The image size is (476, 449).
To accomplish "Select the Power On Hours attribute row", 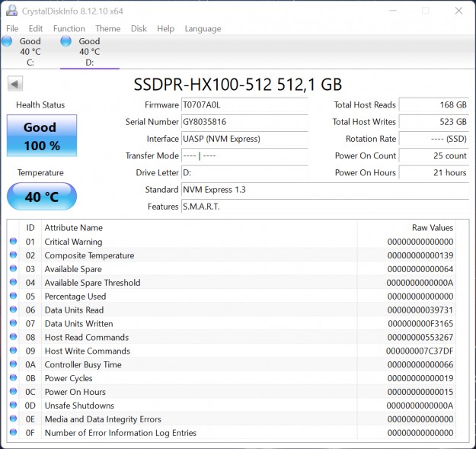I will (228, 392).
